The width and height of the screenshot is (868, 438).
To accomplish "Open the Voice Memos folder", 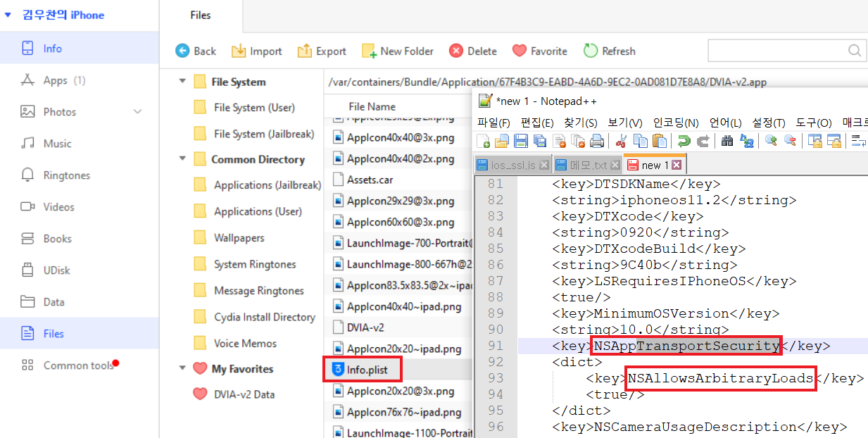I will click(x=245, y=344).
